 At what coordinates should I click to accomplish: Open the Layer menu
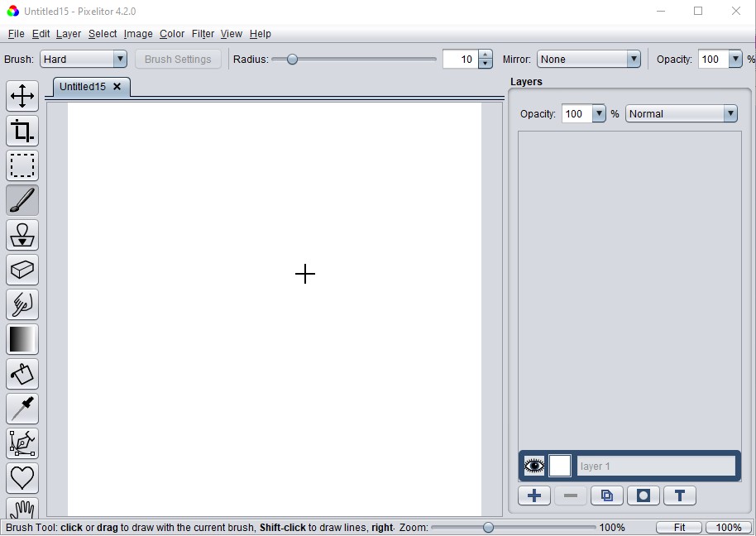coord(69,34)
